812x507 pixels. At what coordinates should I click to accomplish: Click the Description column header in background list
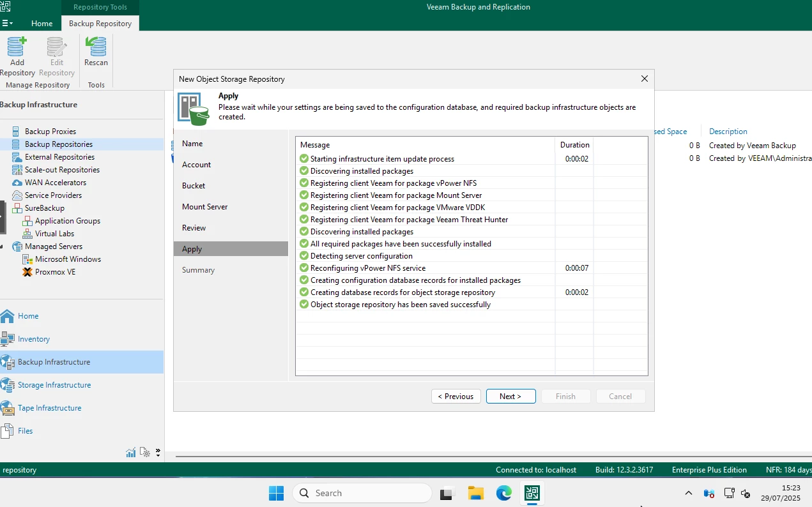pos(728,132)
